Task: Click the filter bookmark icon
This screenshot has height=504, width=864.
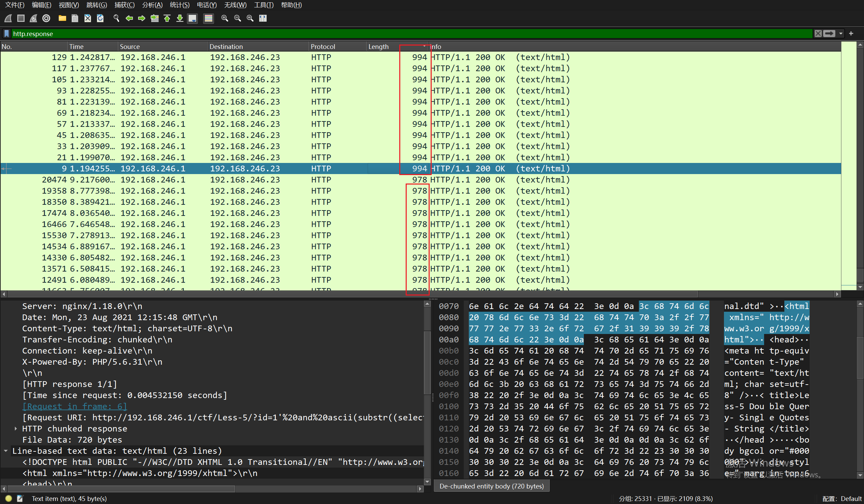Action: coord(6,34)
